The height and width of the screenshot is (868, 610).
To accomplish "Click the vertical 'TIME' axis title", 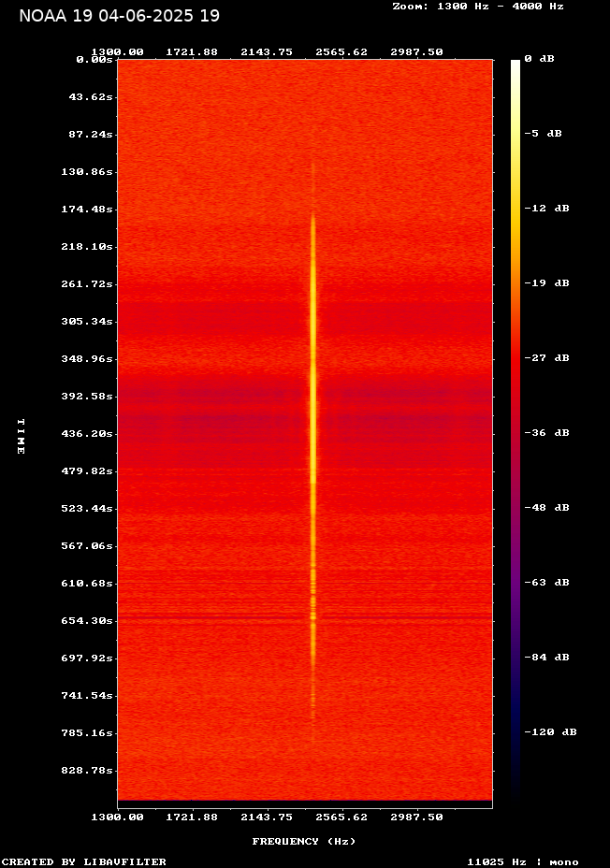I will [21, 436].
